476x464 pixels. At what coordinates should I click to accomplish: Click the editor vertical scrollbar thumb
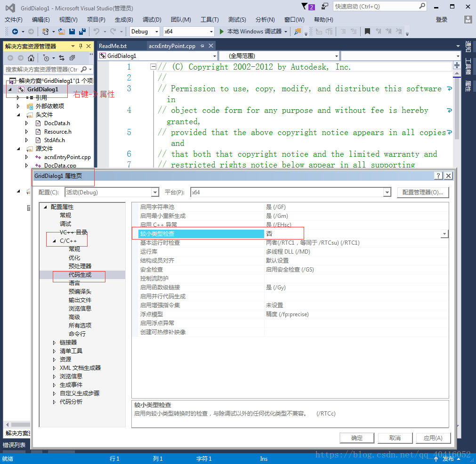coord(457,108)
